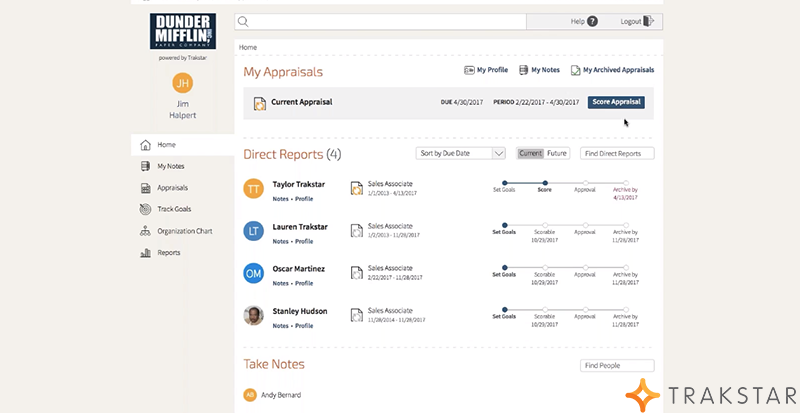Click the Organization Chart sidebar icon

pos(146,231)
